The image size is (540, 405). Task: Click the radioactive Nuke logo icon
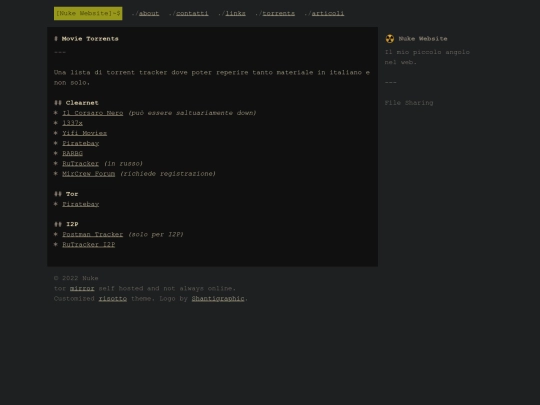[390, 39]
